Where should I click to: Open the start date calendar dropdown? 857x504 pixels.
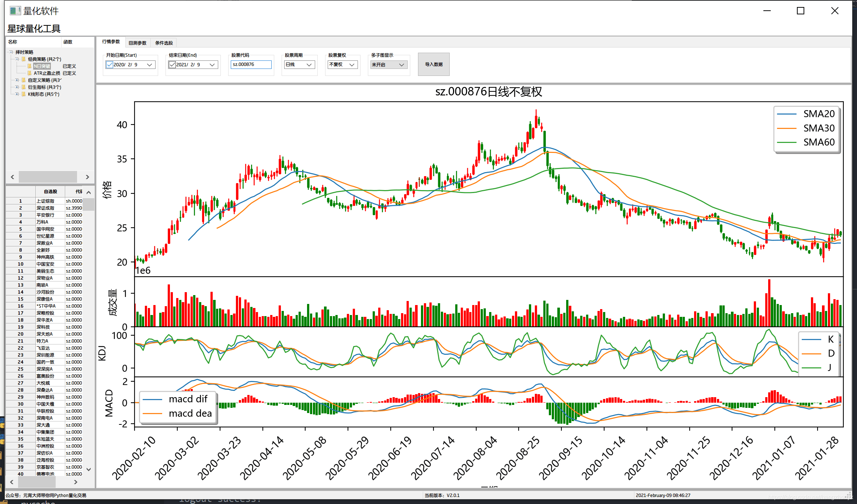pyautogui.click(x=150, y=65)
